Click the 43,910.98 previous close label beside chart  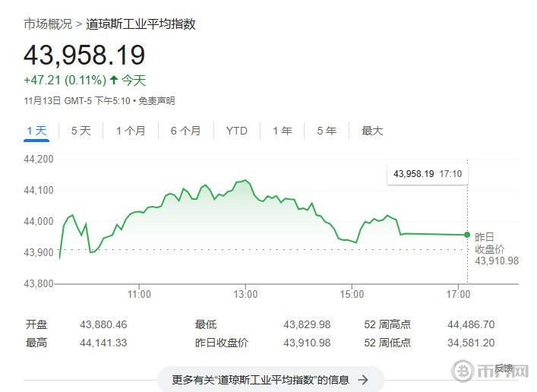[497, 261]
